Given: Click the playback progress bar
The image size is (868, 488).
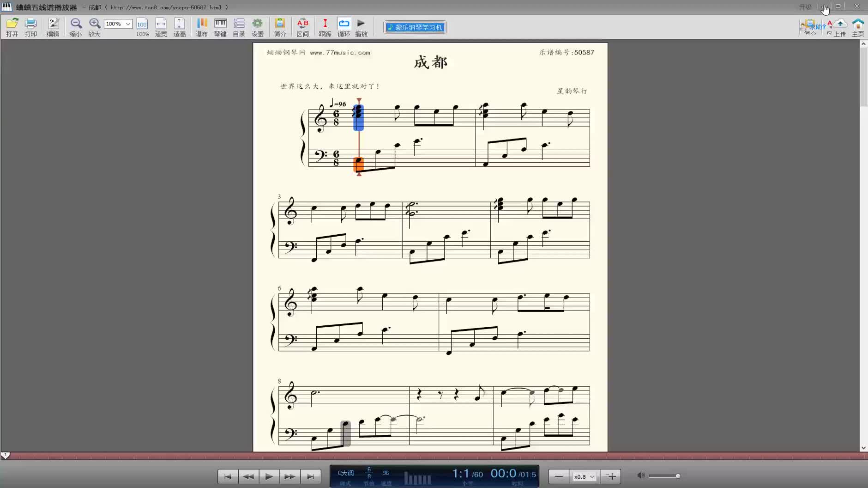Looking at the screenshot, I should (x=434, y=456).
